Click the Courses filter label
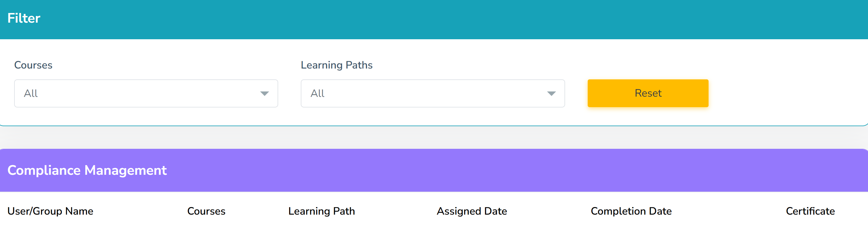 [x=33, y=65]
